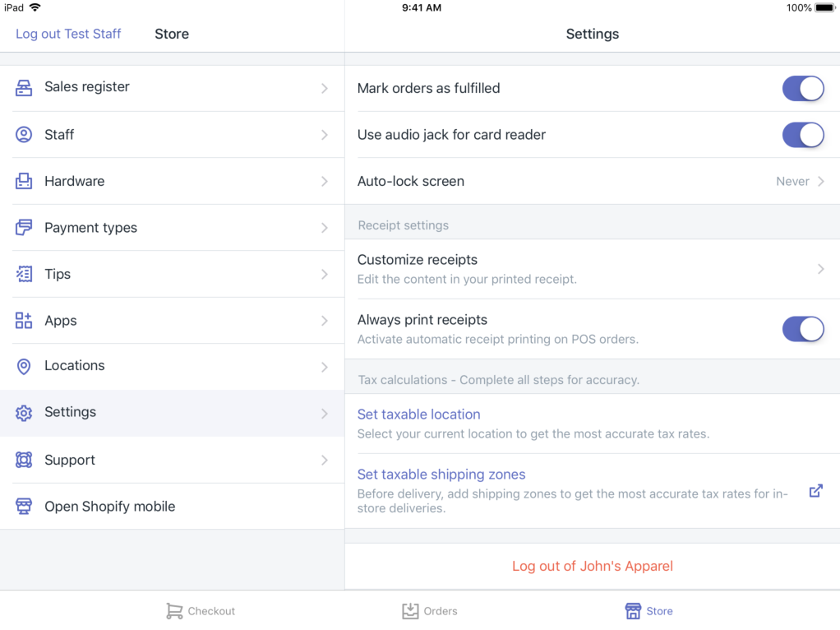Select the Sales register icon

coord(23,86)
